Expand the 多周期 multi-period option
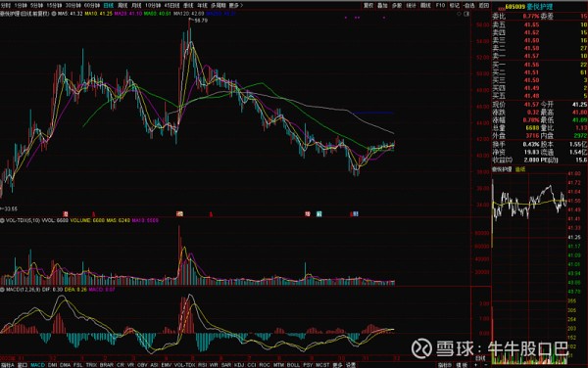 pyautogui.click(x=218, y=6)
